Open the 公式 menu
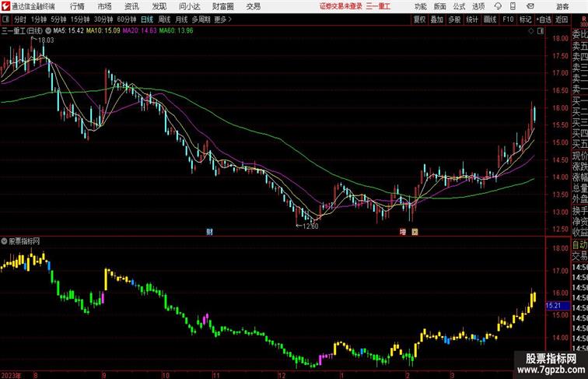Screen dimensions: 588x379 (459, 6)
